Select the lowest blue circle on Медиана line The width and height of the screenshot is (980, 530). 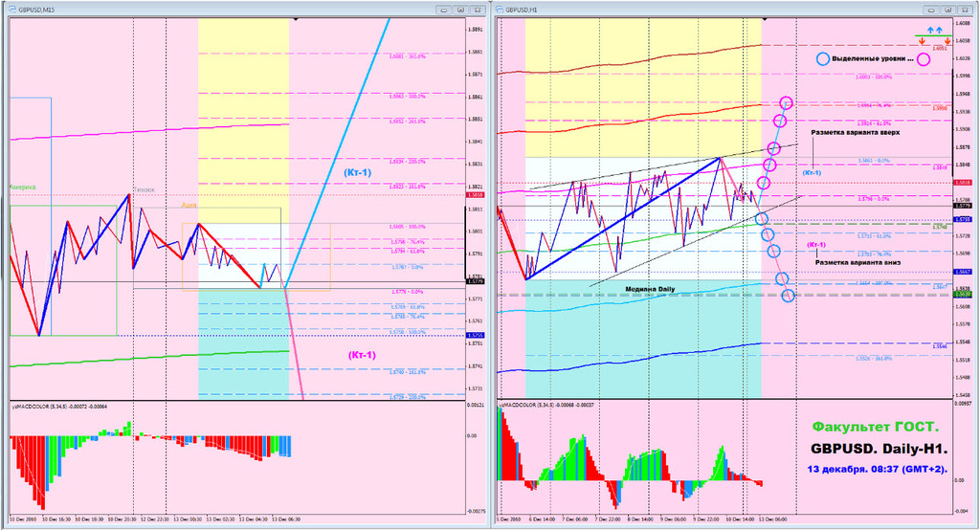pos(789,296)
